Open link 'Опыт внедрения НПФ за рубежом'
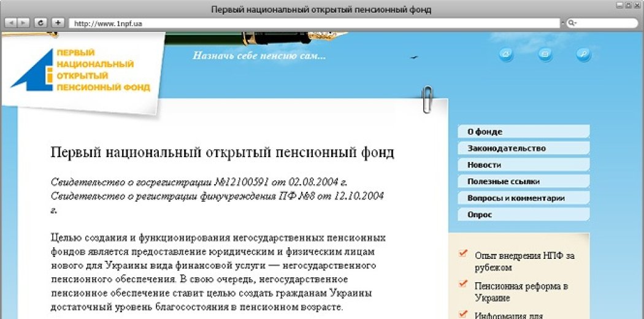 524,261
